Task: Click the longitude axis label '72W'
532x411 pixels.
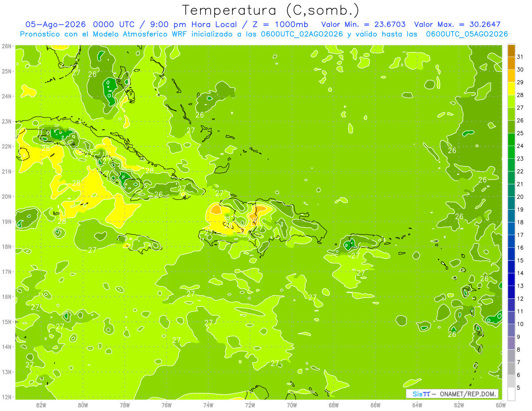Action: (x=250, y=405)
